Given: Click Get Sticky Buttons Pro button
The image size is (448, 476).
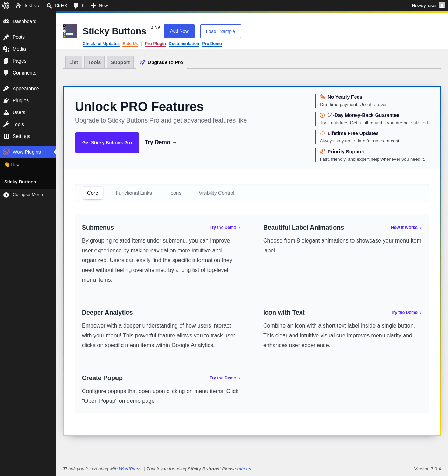Looking at the screenshot, I should coord(107,142).
